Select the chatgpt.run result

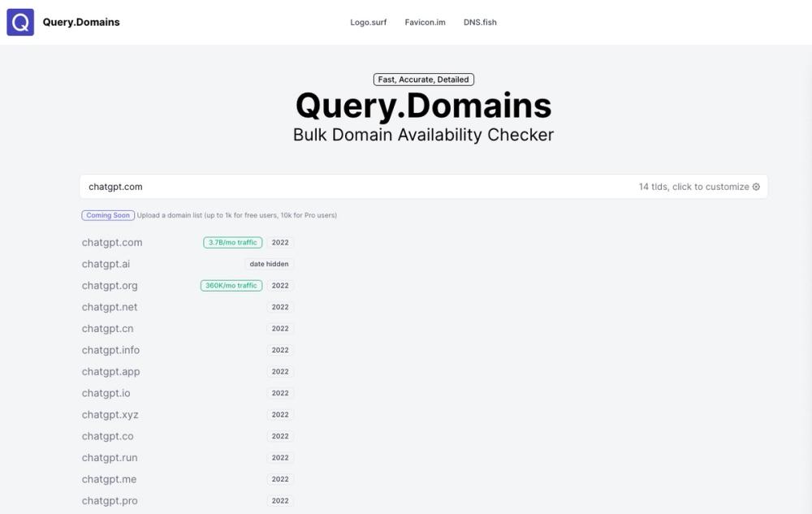110,458
